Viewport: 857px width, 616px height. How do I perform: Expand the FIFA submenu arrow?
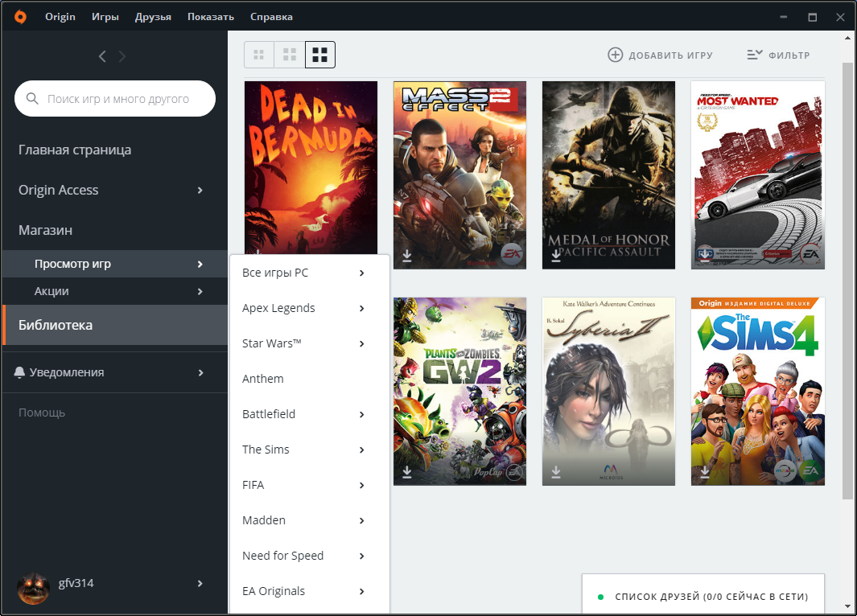[x=362, y=486]
